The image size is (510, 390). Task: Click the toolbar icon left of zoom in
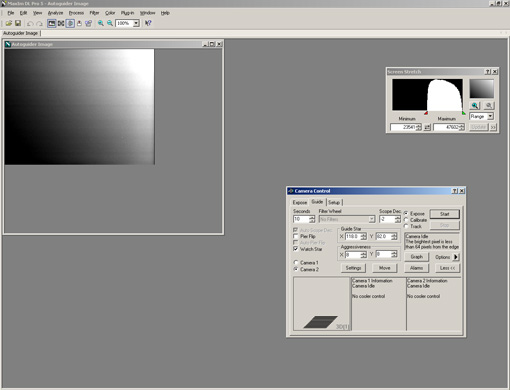click(89, 23)
